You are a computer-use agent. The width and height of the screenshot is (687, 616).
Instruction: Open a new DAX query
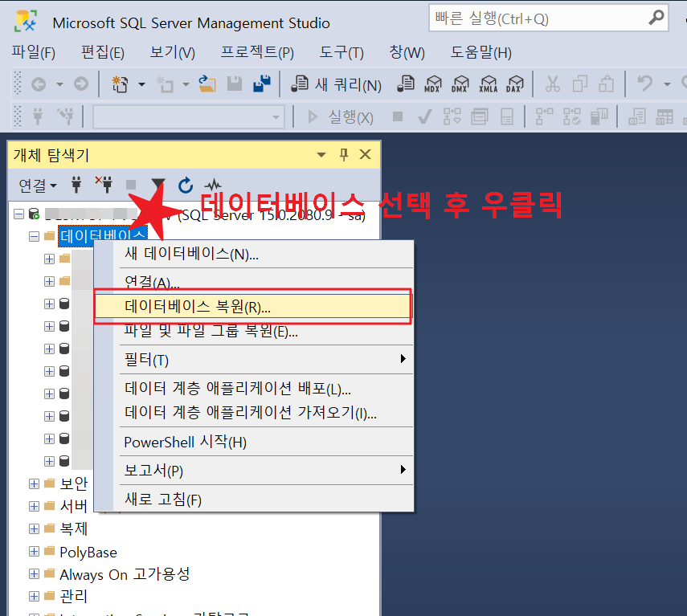[515, 84]
